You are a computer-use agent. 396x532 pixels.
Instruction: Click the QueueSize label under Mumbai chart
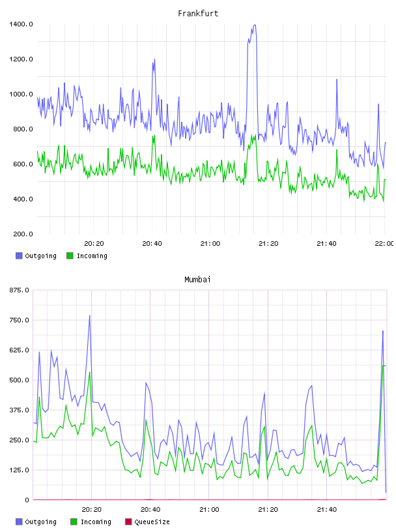pos(152,522)
